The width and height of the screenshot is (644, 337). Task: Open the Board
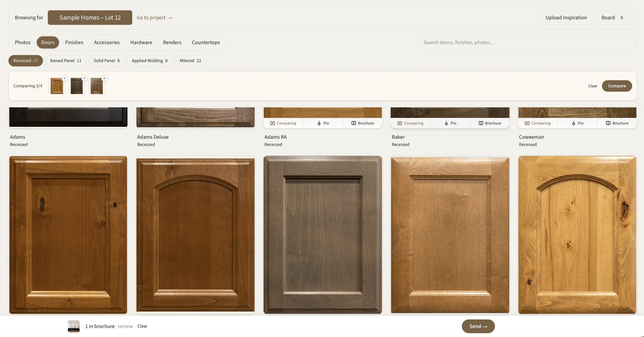click(x=613, y=18)
